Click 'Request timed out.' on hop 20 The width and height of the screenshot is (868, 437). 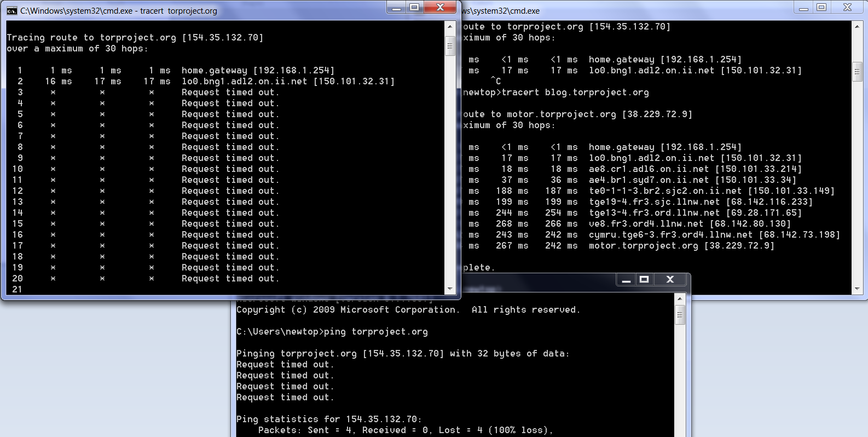tap(230, 278)
